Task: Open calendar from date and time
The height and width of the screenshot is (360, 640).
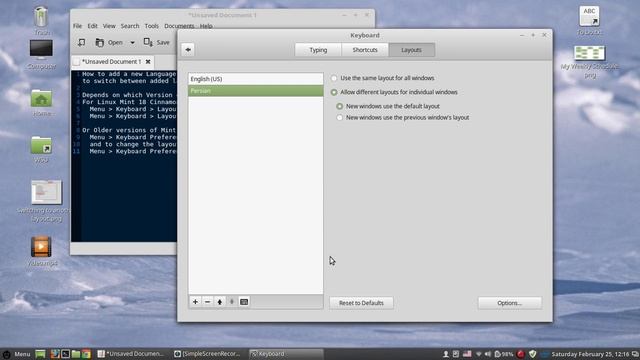Action: [x=590, y=354]
